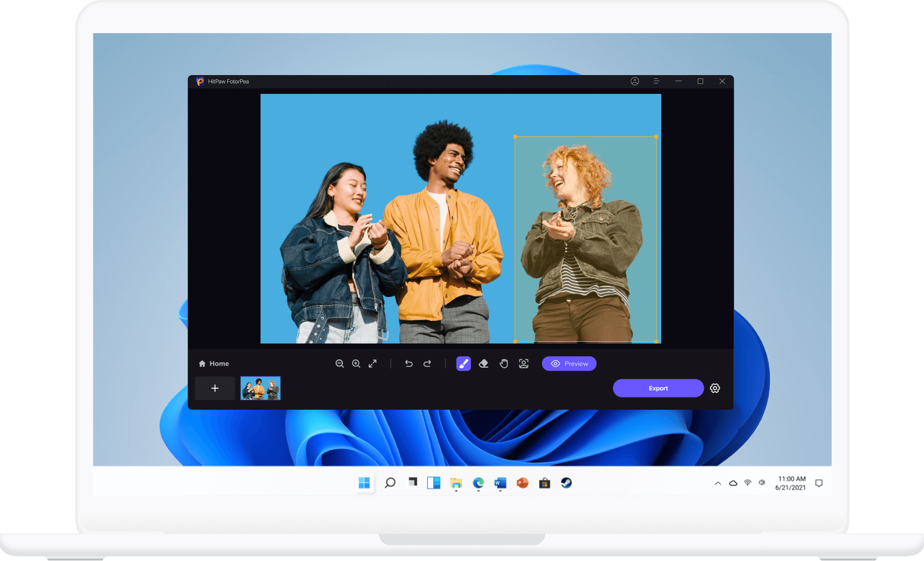924x561 pixels.
Task: Open Windows Start menu from taskbar
Action: click(x=364, y=483)
